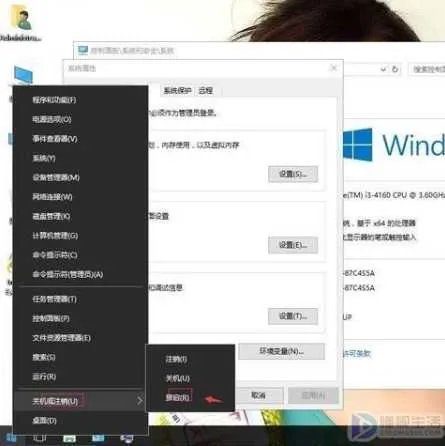Open the Control Panel taskbar icon
Viewport: 445px width, 446px height.
pos(126,437)
